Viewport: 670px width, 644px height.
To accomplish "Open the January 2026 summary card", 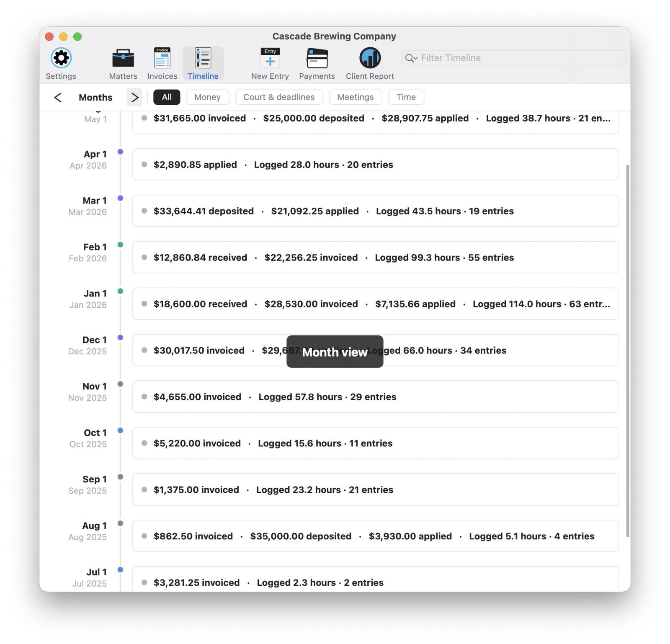I will pyautogui.click(x=376, y=304).
